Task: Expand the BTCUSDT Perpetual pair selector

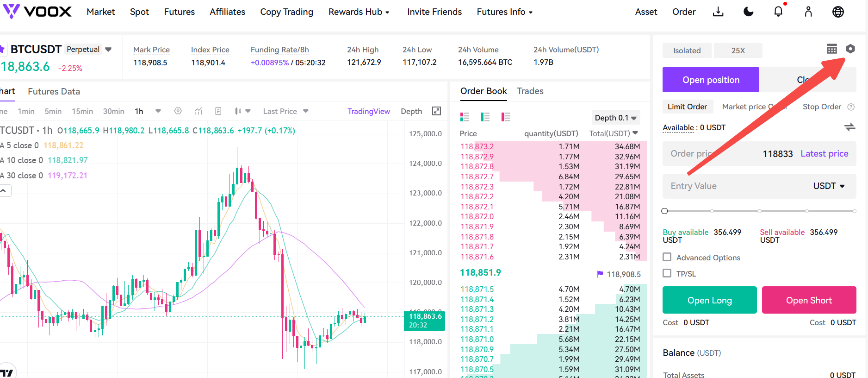Action: coord(108,50)
